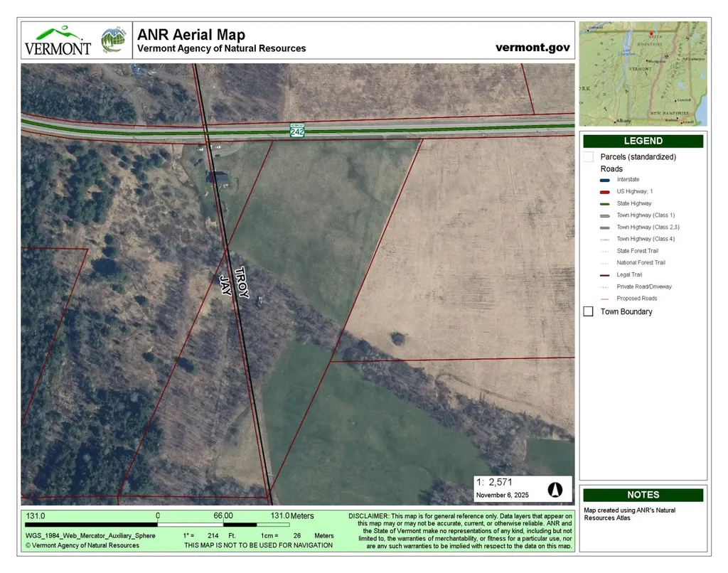Click the TROY town label on map
The height and width of the screenshot is (573, 728).
coord(241,282)
